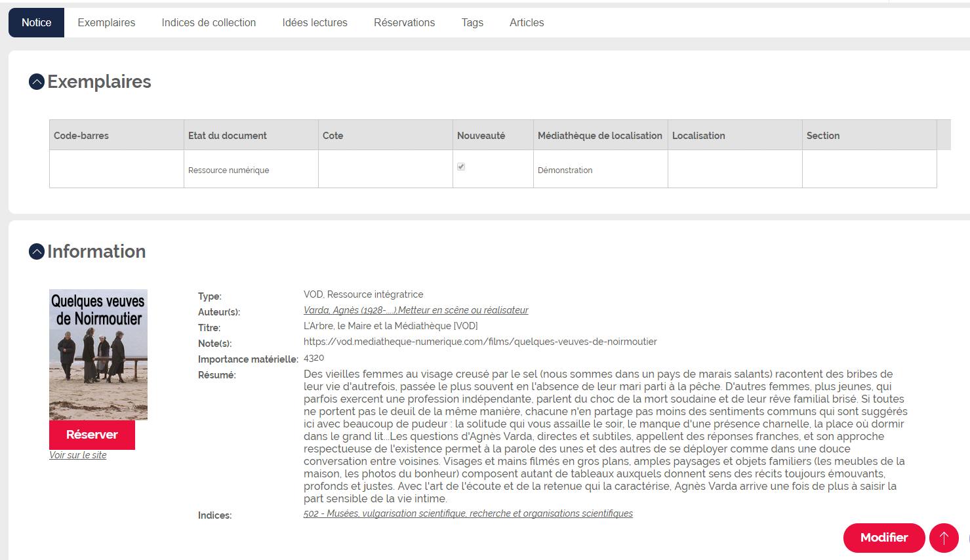The width and height of the screenshot is (970, 560).
Task: Open the Idées lectures tab
Action: pos(315,22)
